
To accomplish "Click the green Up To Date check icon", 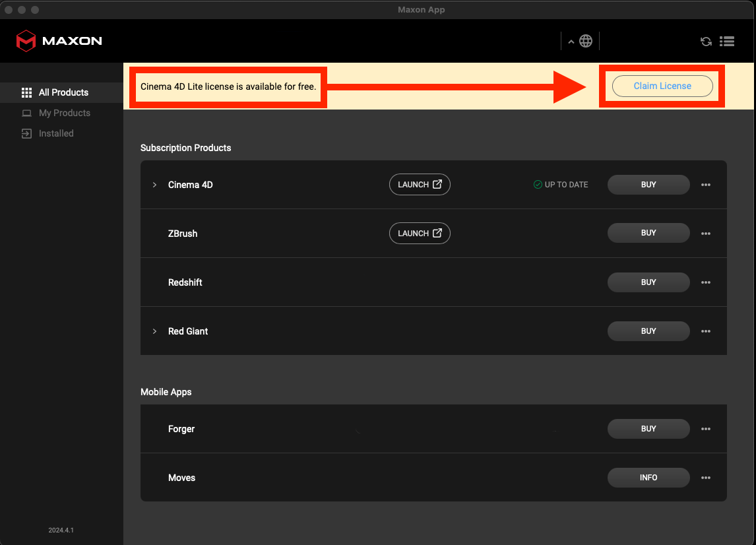I will click(x=537, y=184).
